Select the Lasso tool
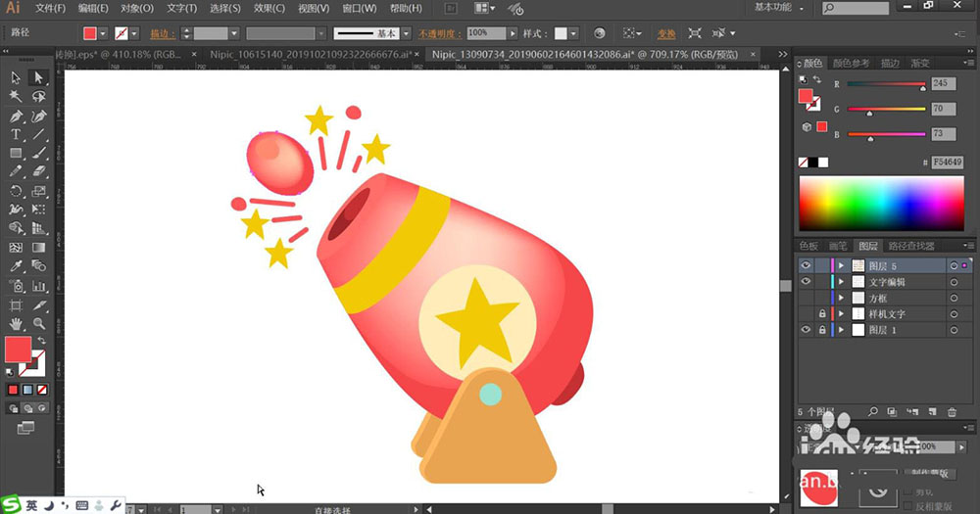Image resolution: width=980 pixels, height=514 pixels. [39, 96]
